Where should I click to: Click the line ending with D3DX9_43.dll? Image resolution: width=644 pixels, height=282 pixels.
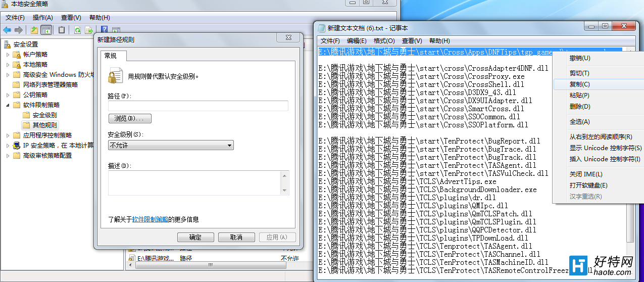pyautogui.click(x=418, y=92)
